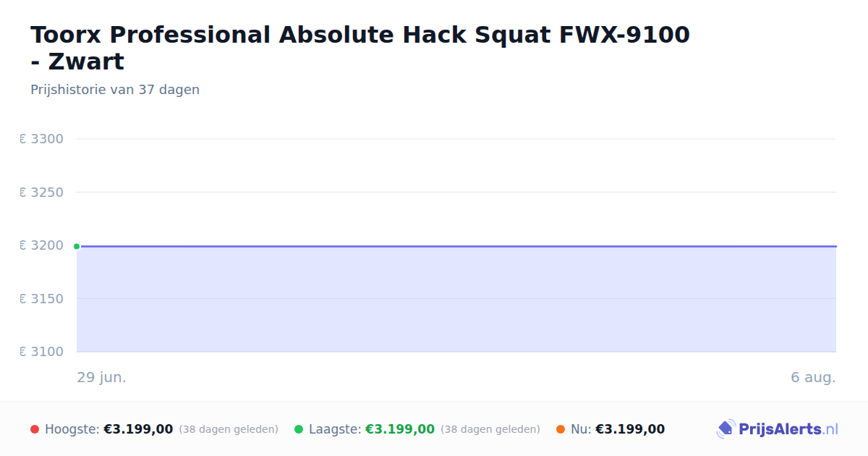Click the 29 jun. start date label

pyautogui.click(x=102, y=378)
